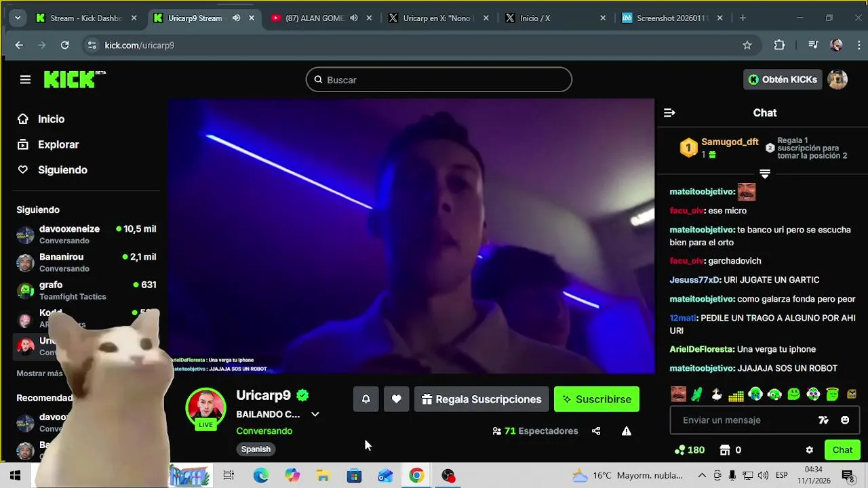The image size is (868, 488).
Task: Mute audio on Uricarp9 Stream tab
Action: click(x=236, y=18)
